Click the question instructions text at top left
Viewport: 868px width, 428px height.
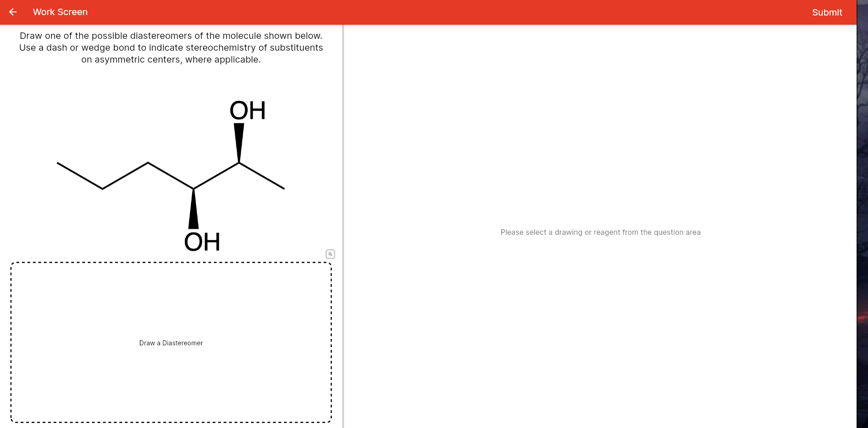click(x=171, y=47)
